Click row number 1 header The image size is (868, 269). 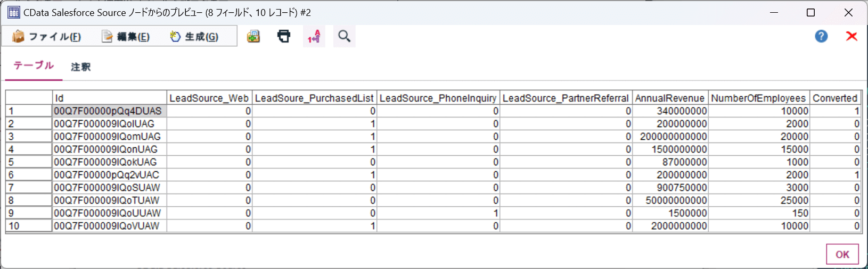click(x=29, y=111)
